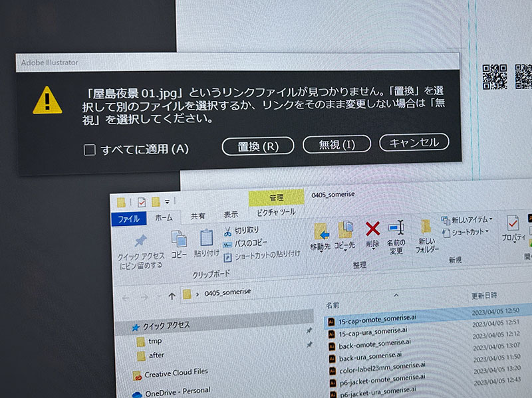The image size is (532, 398).
Task: Open OneDrive - Personal in navigation pane
Action: (x=178, y=391)
